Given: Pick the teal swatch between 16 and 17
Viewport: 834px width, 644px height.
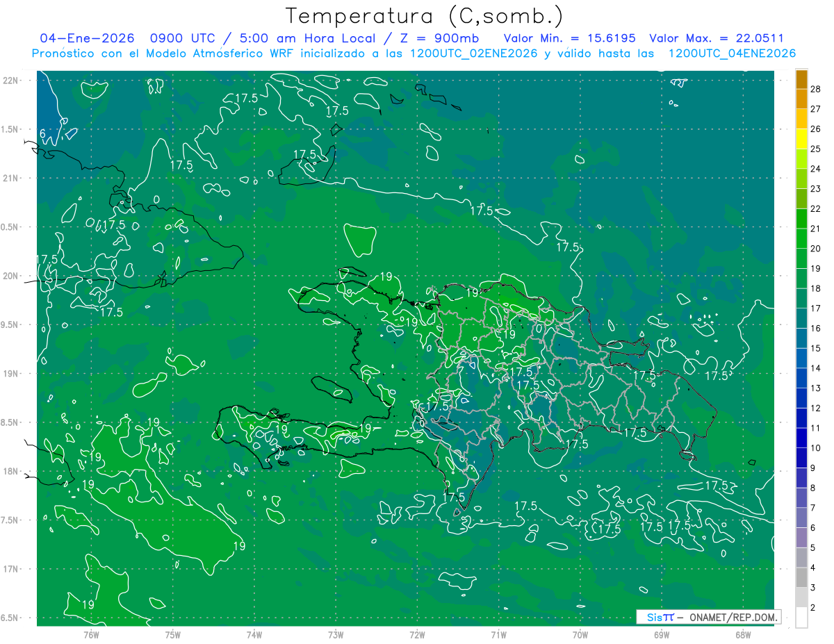Looking at the screenshot, I should click(x=801, y=318).
